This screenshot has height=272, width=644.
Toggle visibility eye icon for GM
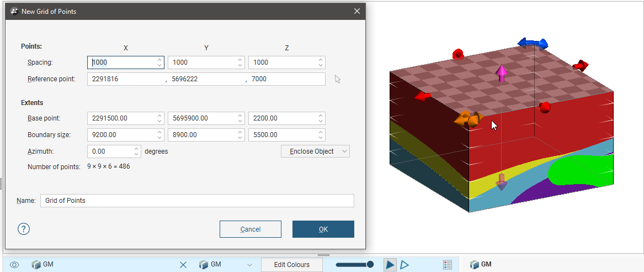click(x=14, y=265)
